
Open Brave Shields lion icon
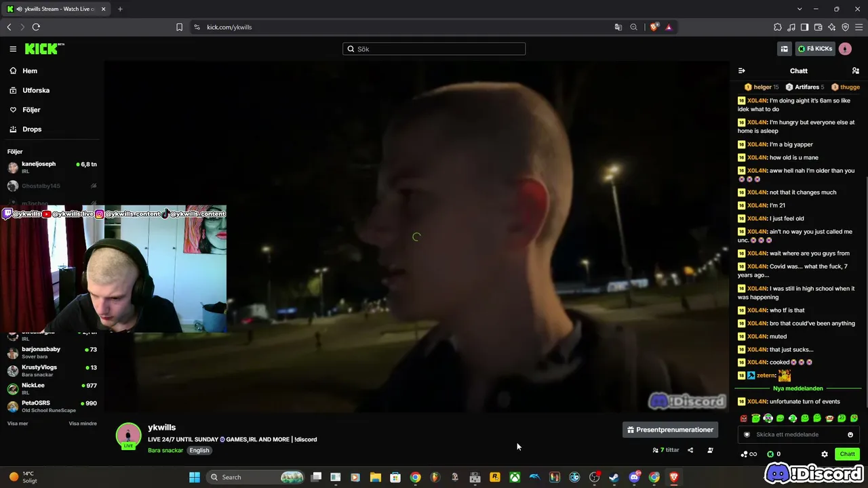(x=654, y=27)
